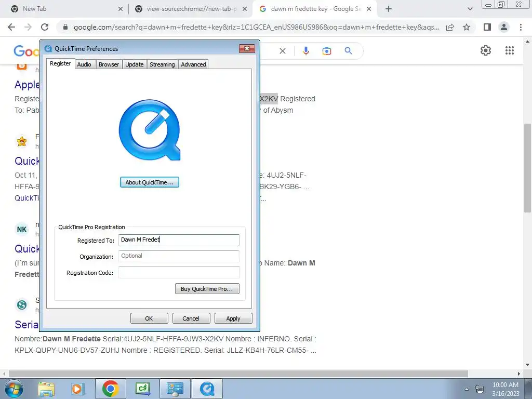Open the Control Panel taskbar icon
The image size is (532, 399).
pos(175,389)
